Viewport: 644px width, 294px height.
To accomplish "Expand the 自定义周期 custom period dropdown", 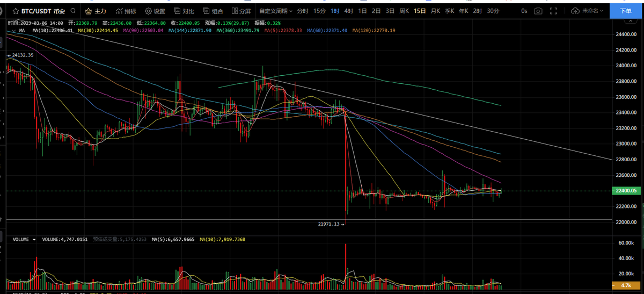I will 276,11.
